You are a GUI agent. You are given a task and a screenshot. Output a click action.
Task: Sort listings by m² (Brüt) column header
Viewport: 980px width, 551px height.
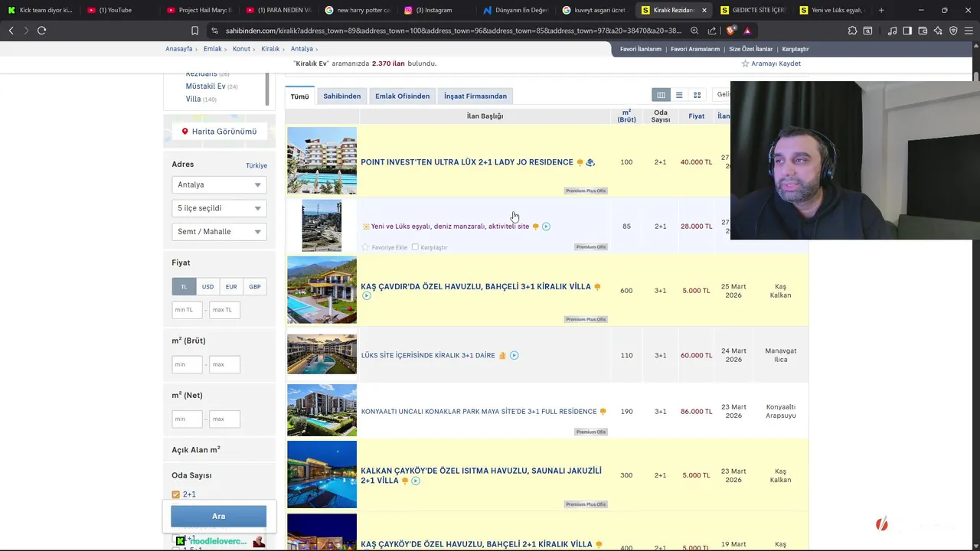coord(626,116)
